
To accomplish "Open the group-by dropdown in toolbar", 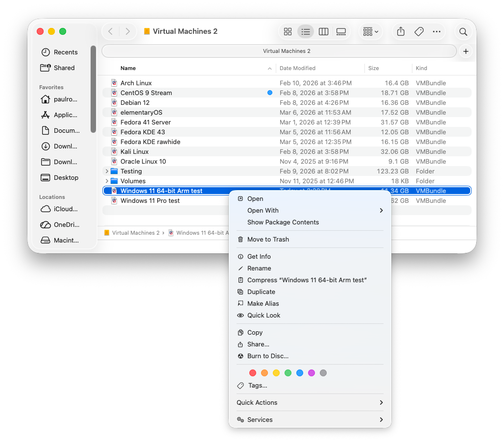I will pyautogui.click(x=371, y=31).
